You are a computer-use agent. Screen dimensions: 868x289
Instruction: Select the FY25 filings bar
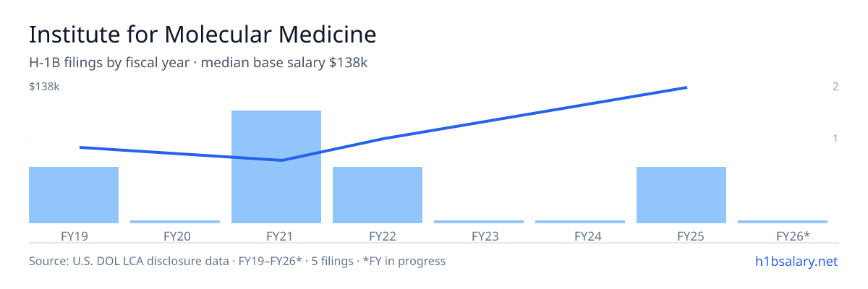click(x=681, y=195)
